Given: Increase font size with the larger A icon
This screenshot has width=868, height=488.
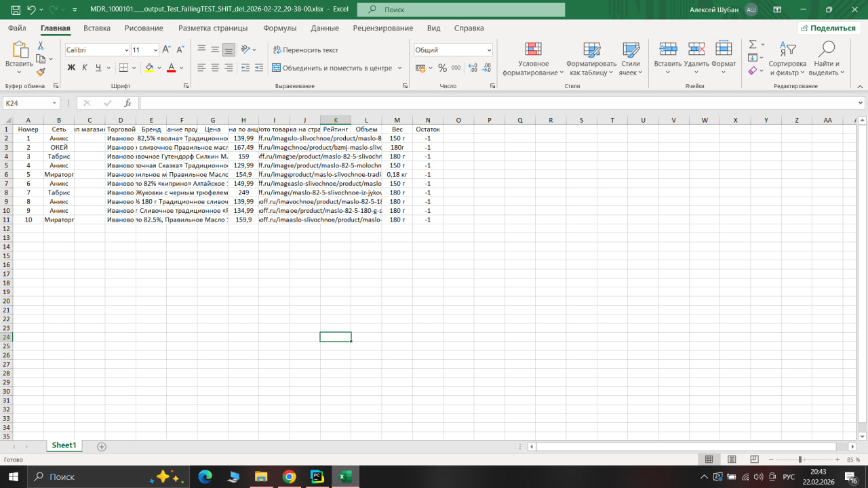Looking at the screenshot, I should tap(166, 50).
